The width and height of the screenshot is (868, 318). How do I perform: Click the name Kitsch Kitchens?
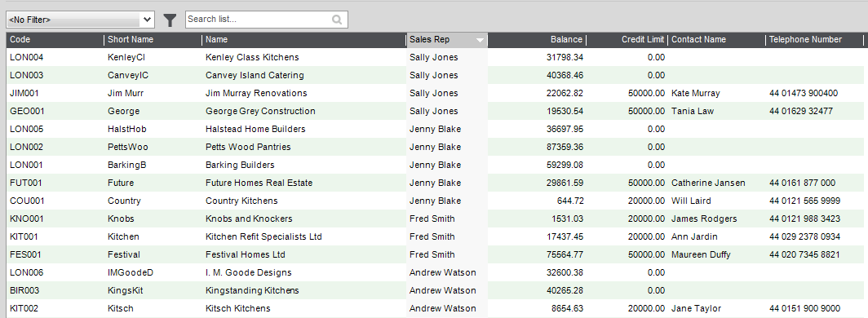tap(238, 308)
